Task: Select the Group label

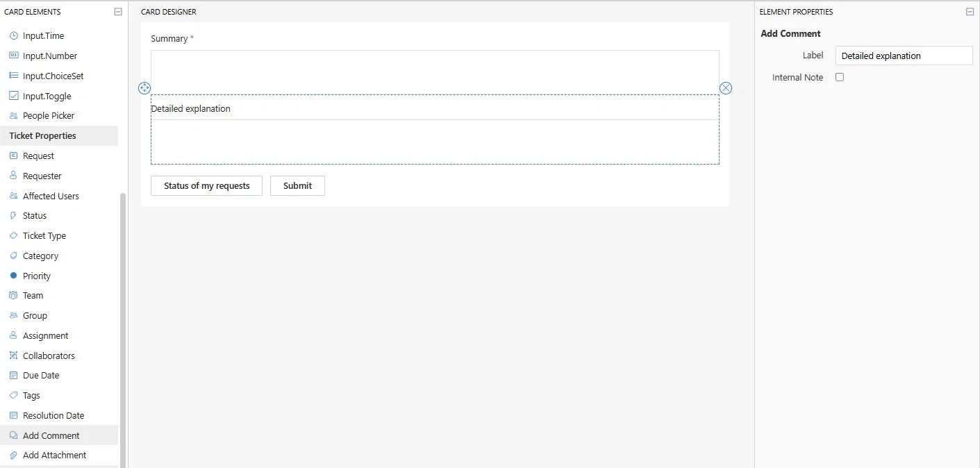Action: (35, 315)
